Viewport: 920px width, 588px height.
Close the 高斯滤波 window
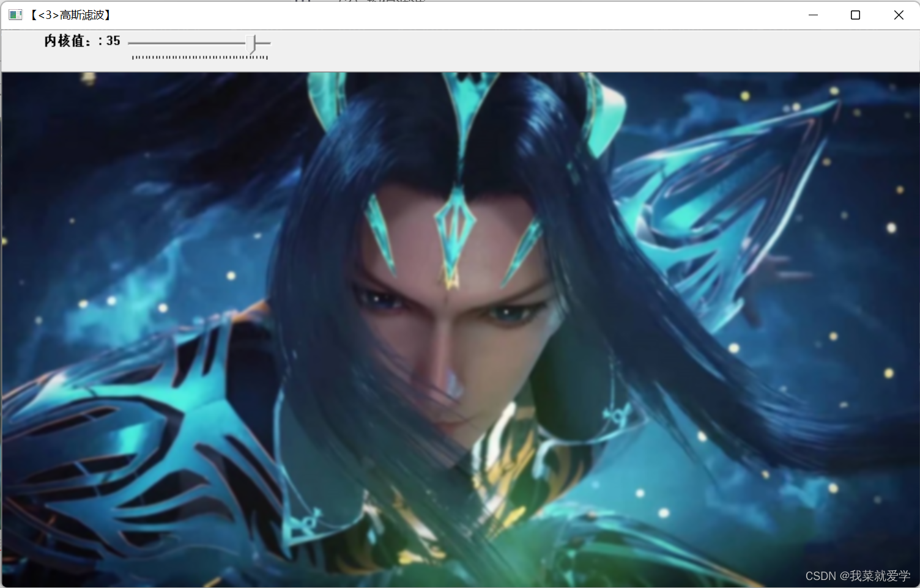pyautogui.click(x=898, y=15)
